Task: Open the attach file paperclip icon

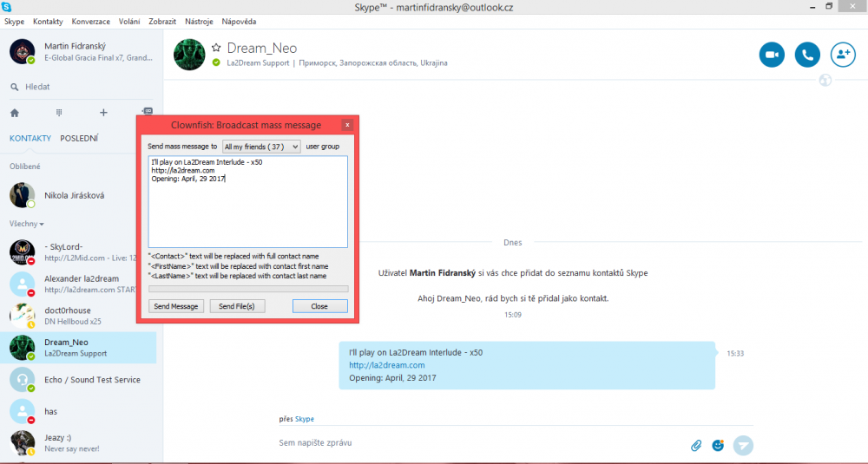Action: pos(696,445)
